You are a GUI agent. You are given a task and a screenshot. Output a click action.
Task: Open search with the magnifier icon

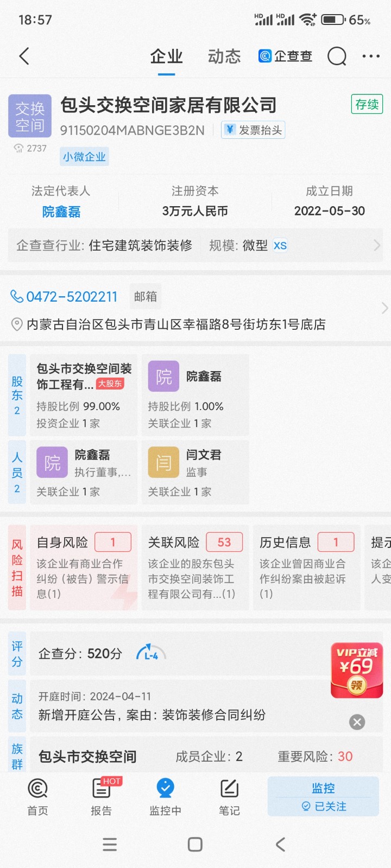point(337,56)
